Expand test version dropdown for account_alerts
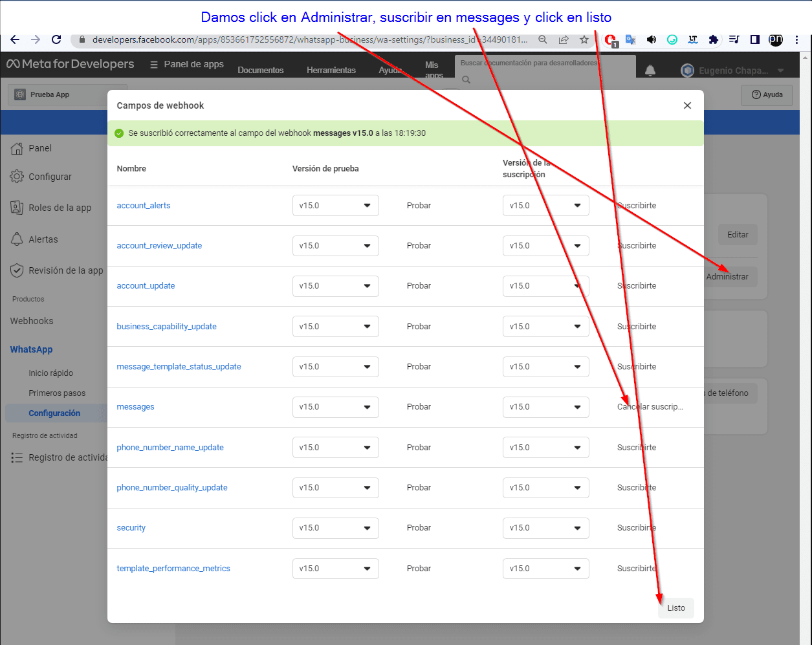This screenshot has height=645, width=812. coord(335,206)
